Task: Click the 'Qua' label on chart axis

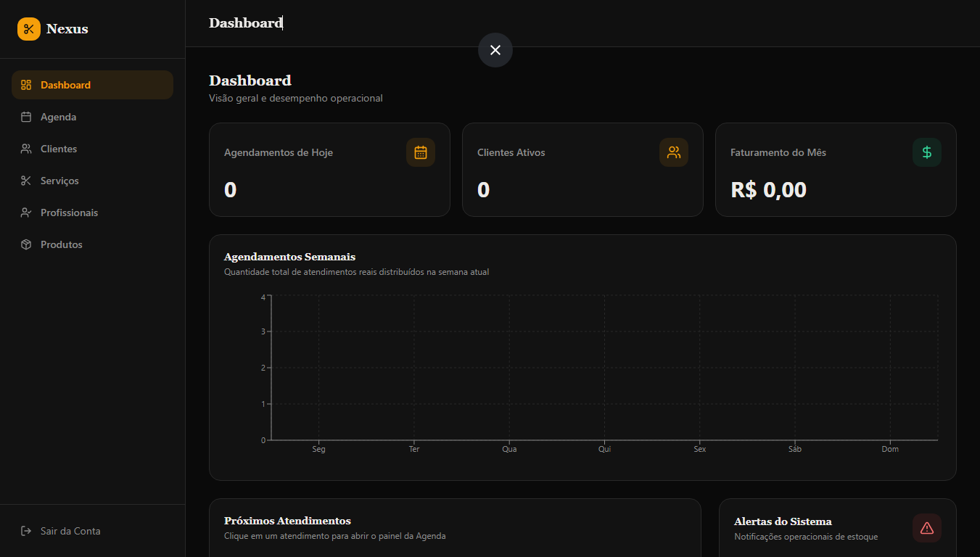Action: point(509,449)
